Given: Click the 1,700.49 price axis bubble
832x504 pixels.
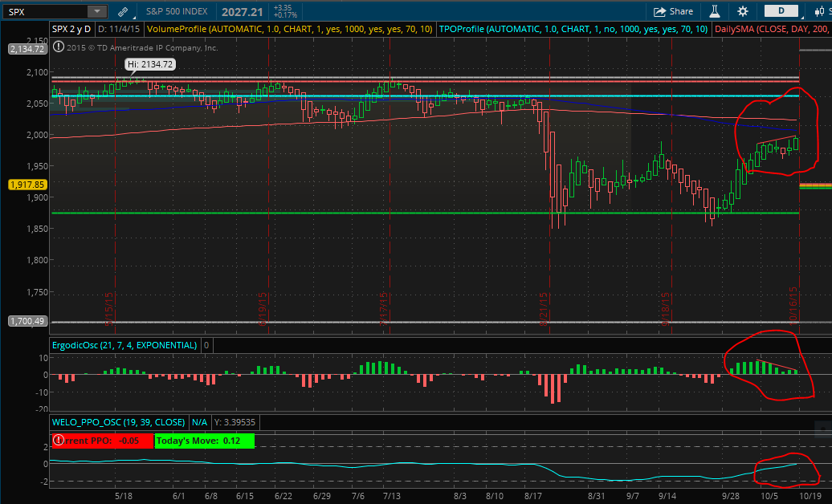Looking at the screenshot, I should tap(27, 321).
